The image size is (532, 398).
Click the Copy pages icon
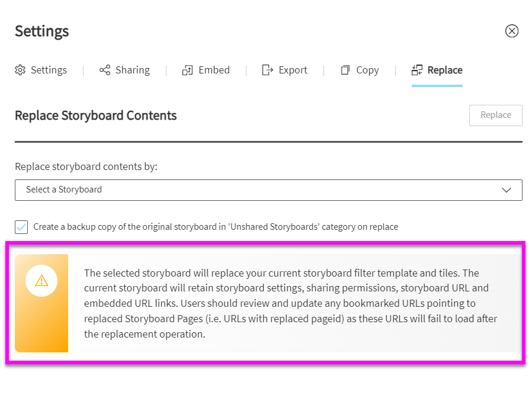point(345,70)
